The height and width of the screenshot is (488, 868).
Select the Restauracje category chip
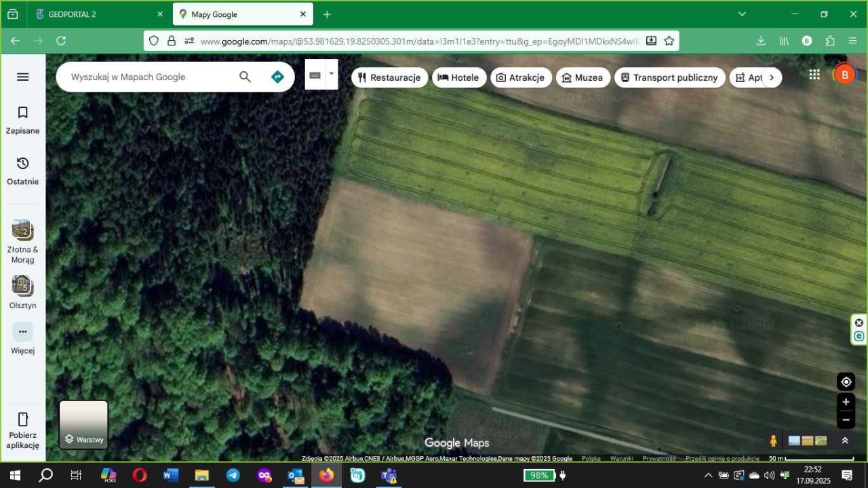tap(389, 77)
